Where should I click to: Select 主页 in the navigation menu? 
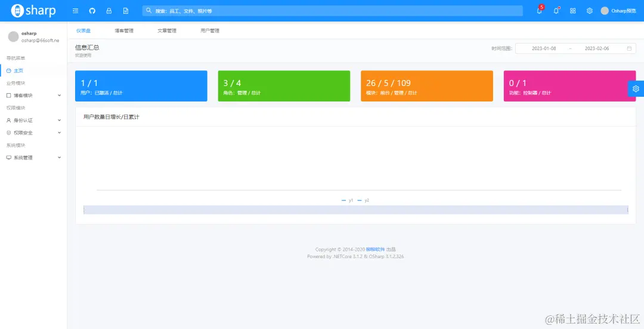tap(33, 70)
